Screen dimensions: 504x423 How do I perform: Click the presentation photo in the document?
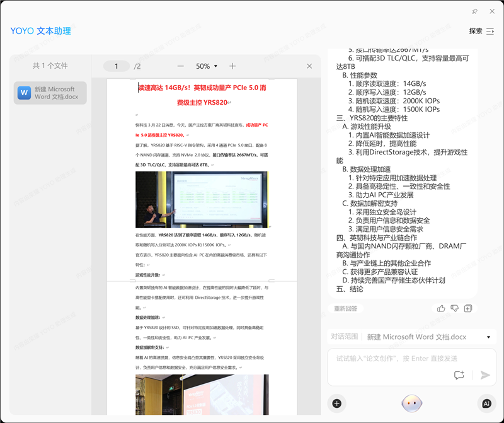point(202,199)
